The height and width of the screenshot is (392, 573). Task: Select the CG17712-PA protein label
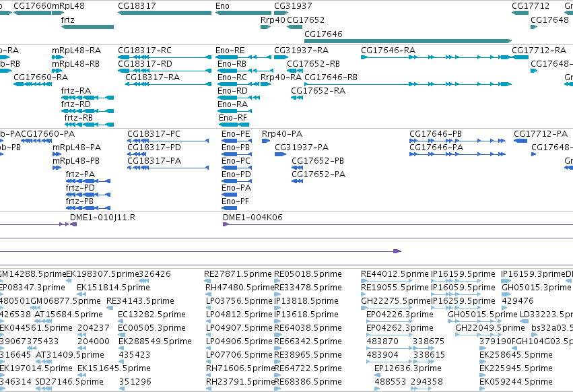point(541,134)
